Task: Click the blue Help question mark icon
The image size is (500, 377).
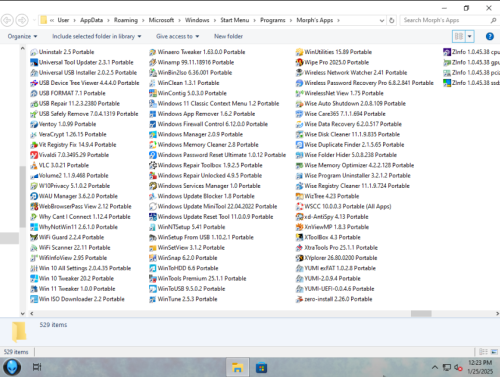Action: pyautogui.click(x=490, y=36)
